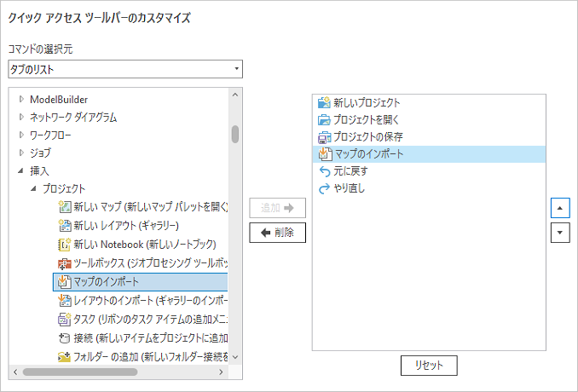This screenshot has width=578, height=392.
Task: Click the 新しい Notebook icon
Action: [64, 245]
